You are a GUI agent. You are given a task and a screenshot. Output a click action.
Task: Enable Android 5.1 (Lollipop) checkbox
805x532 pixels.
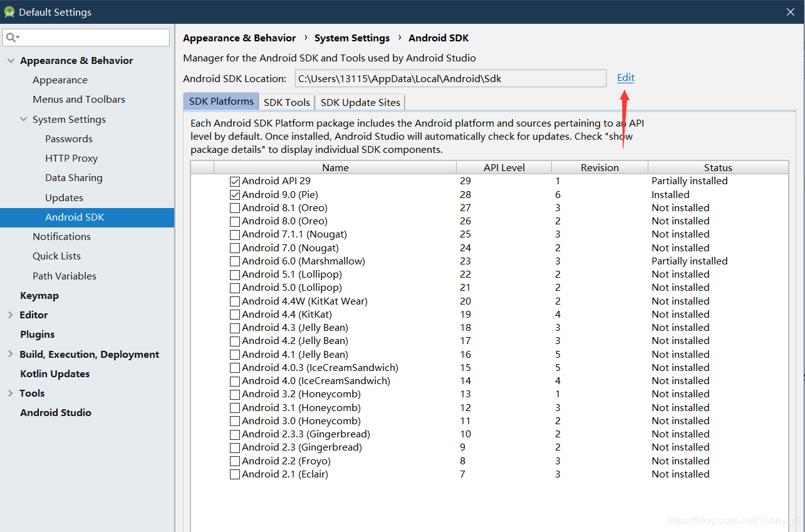(x=235, y=274)
